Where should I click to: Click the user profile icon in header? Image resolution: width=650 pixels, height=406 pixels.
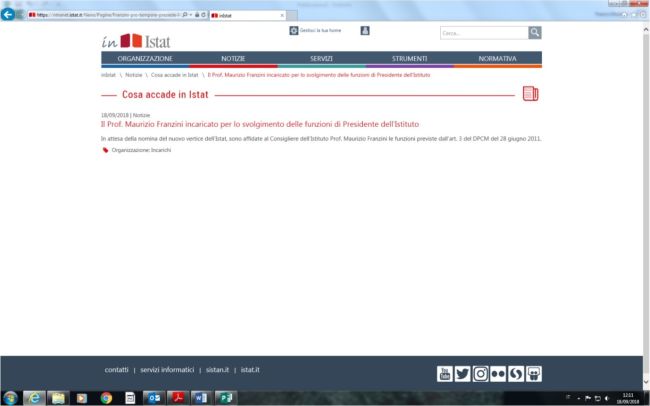click(365, 30)
